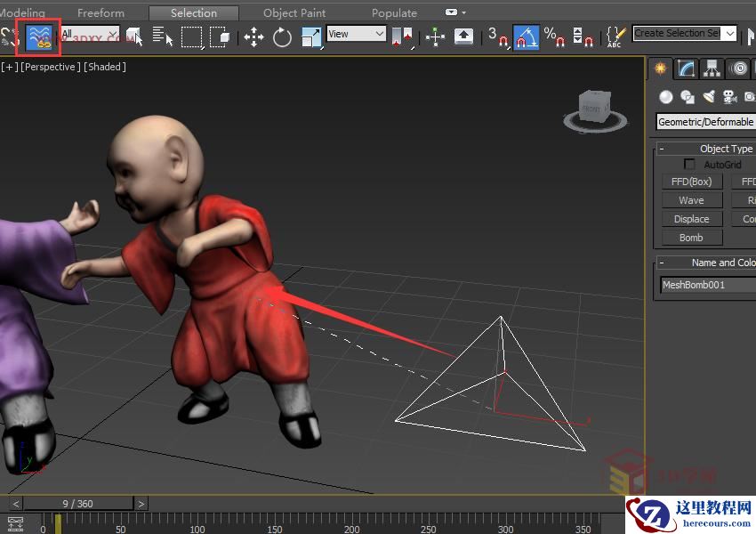This screenshot has width=756, height=534.
Task: Click the 9 / 360 time slider
Action: coord(78,504)
